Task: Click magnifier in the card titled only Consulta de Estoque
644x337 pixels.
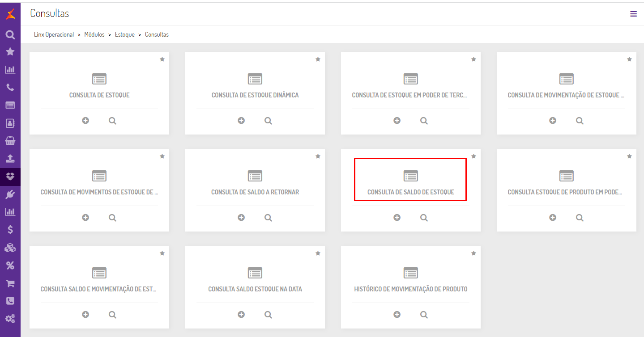Action: (112, 121)
